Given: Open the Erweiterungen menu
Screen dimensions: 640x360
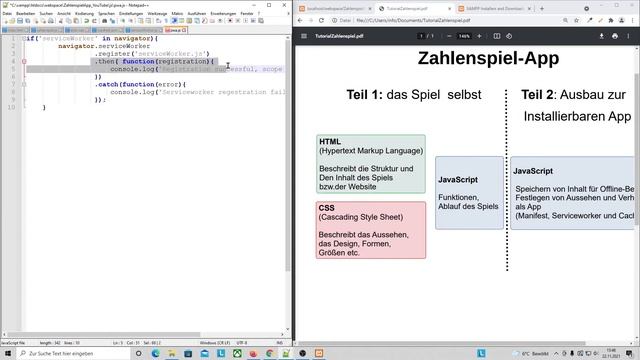Looking at the screenshot, I should 223,13.
